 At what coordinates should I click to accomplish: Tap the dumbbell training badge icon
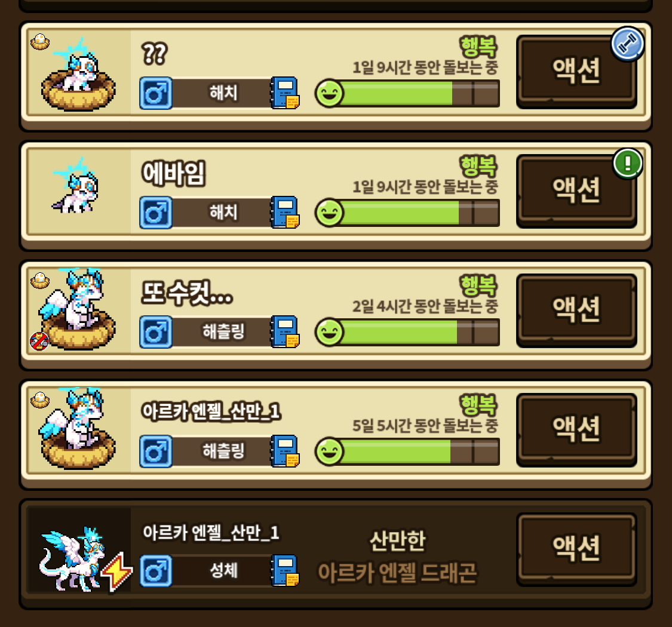(x=627, y=44)
